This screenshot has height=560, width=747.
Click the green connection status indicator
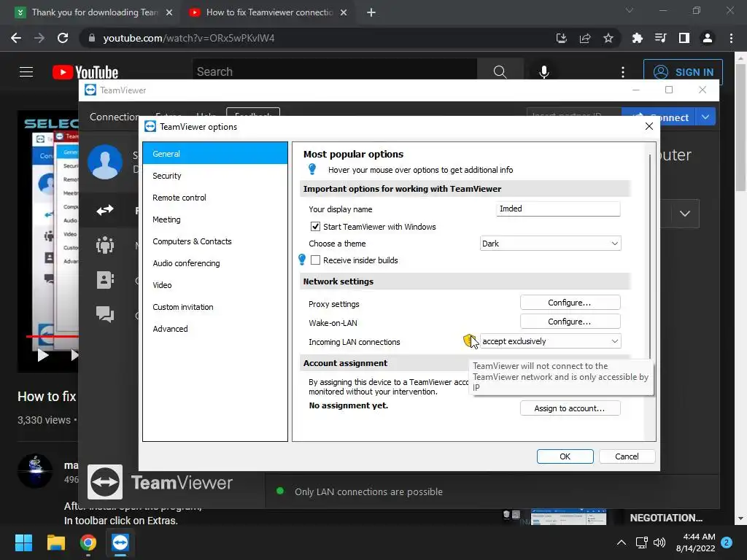click(280, 491)
